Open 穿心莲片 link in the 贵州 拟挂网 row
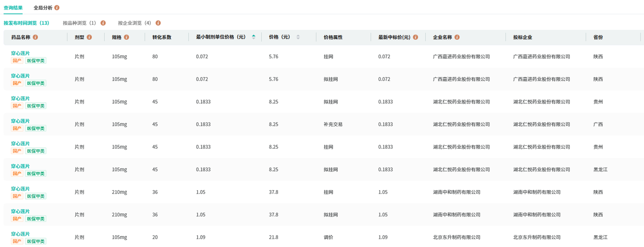 (x=20, y=98)
